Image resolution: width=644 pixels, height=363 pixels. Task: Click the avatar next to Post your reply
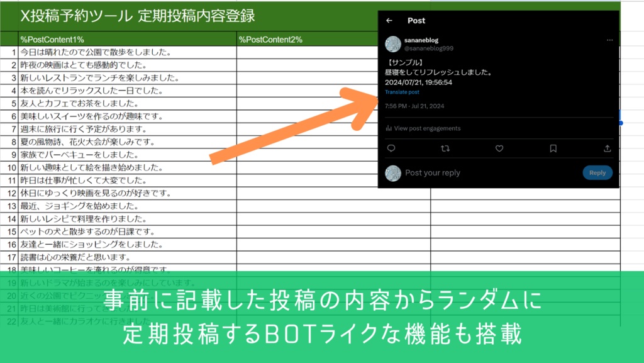tap(392, 172)
